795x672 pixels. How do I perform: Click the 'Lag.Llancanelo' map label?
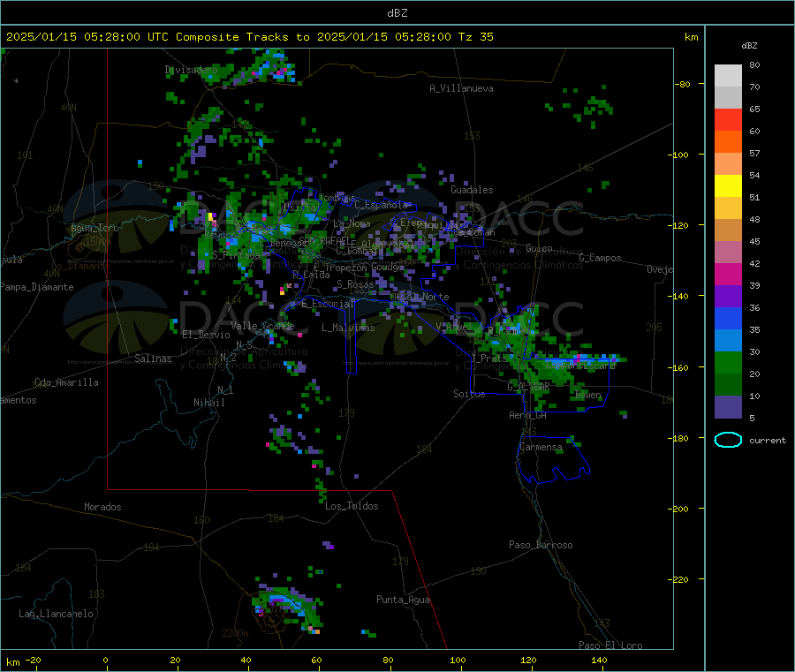point(56,615)
